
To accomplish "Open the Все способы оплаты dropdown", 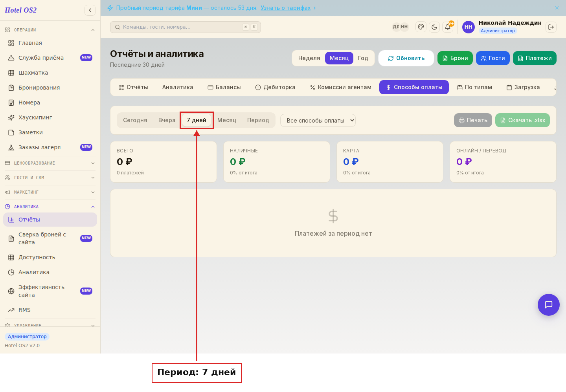I will click(x=318, y=120).
